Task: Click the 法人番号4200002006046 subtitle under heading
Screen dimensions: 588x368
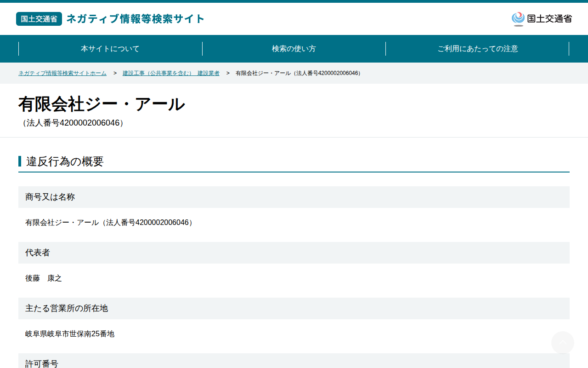Action: pos(73,123)
